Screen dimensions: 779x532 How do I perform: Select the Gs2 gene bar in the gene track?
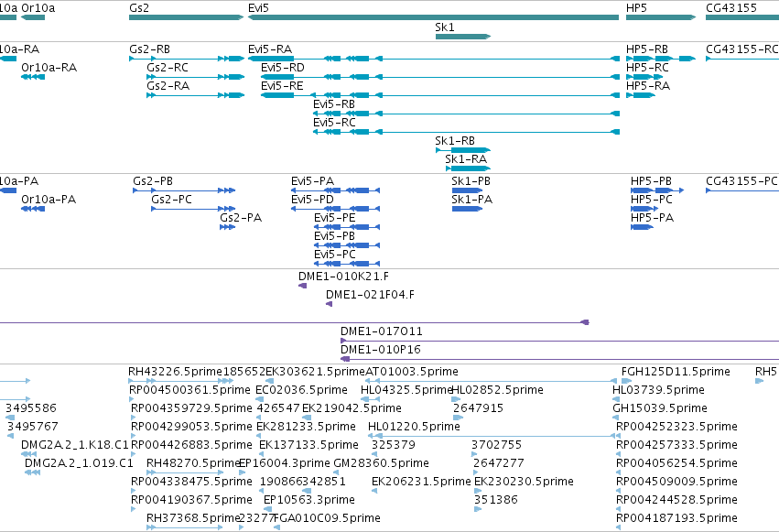(187, 17)
